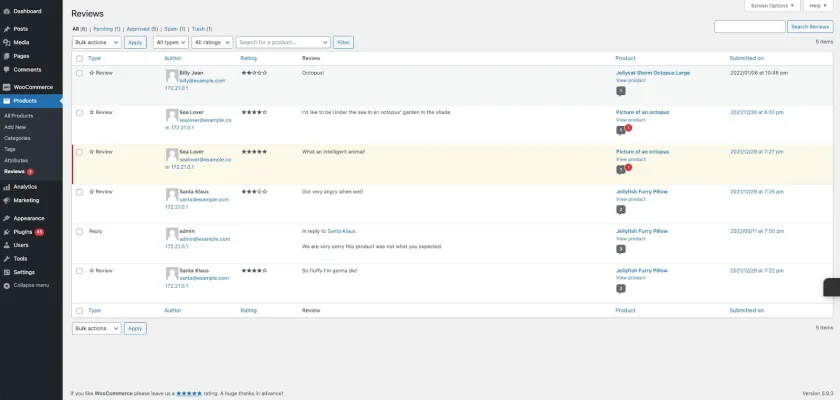Check the 'What an intelligent animal!' review checkbox
Viewport: 840px width, 400px height.
tap(79, 152)
